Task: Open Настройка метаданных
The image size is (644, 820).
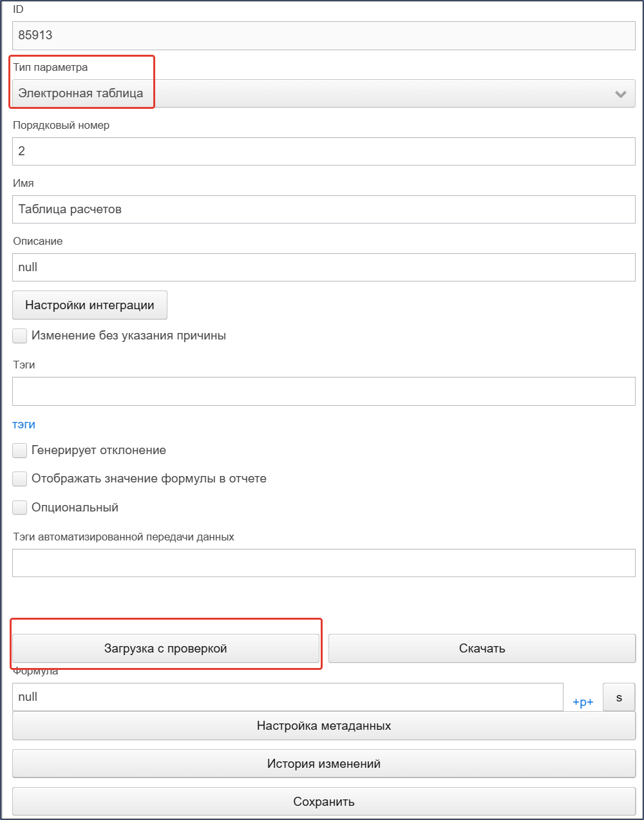Action: pos(324,726)
